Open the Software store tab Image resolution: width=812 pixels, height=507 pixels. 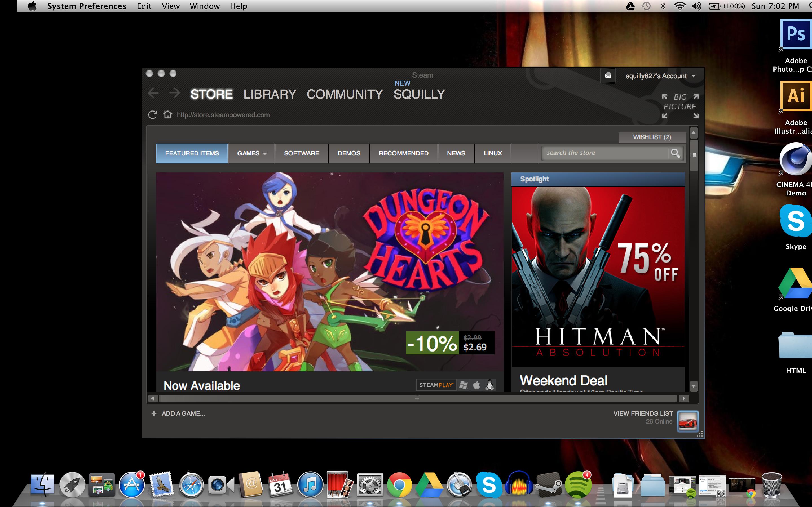(x=301, y=154)
